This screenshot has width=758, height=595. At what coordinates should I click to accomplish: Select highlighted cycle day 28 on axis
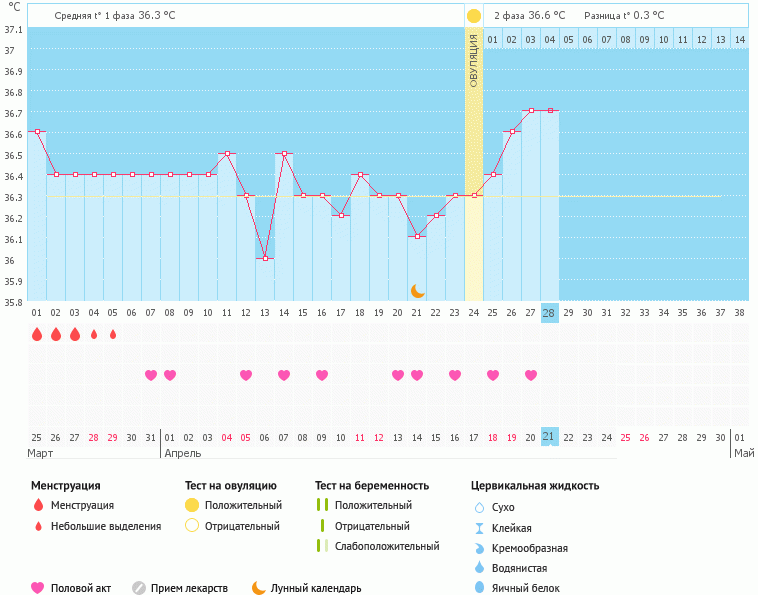click(x=549, y=312)
